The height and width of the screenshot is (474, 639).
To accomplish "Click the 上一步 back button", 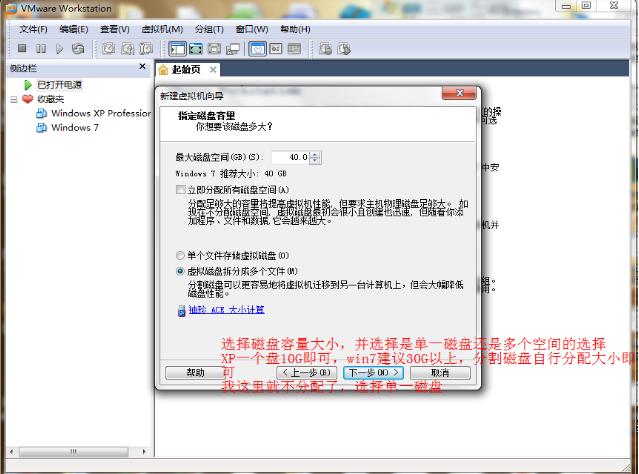I will tap(306, 373).
